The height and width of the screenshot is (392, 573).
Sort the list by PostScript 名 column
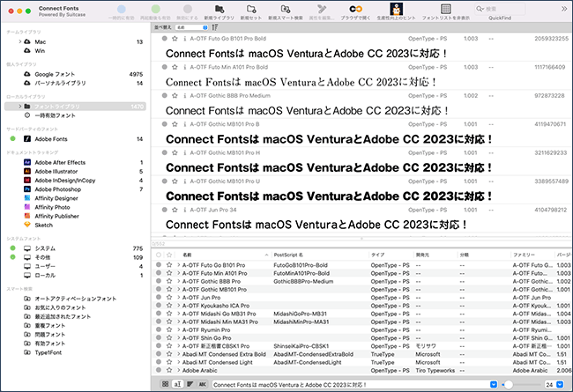(x=288, y=255)
